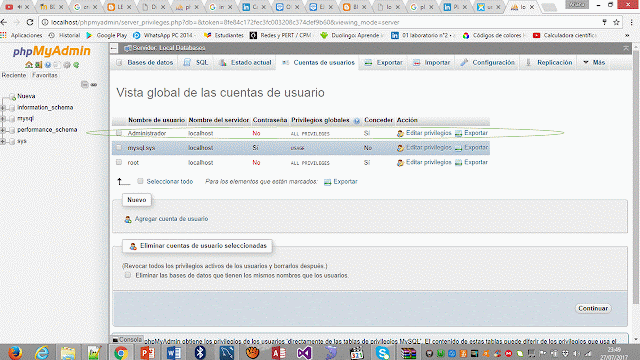
Task: Check 'Eliminar las bases de datos' option
Action: (x=128, y=275)
